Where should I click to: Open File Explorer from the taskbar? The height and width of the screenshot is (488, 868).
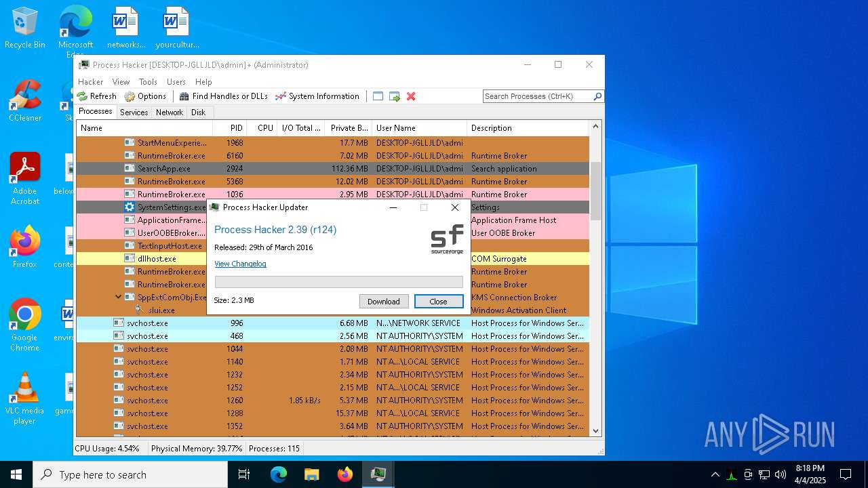click(311, 474)
